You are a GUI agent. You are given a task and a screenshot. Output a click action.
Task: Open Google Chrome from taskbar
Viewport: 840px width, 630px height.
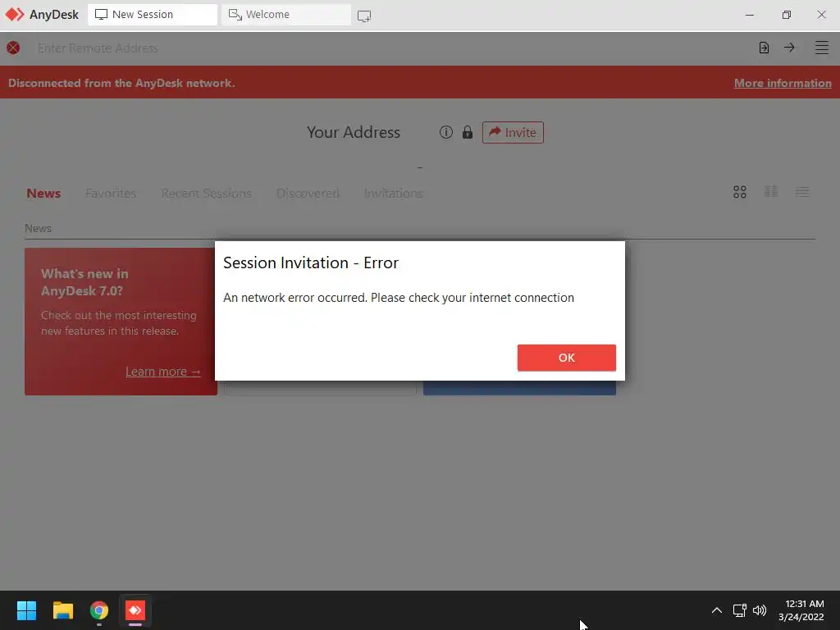pos(99,610)
